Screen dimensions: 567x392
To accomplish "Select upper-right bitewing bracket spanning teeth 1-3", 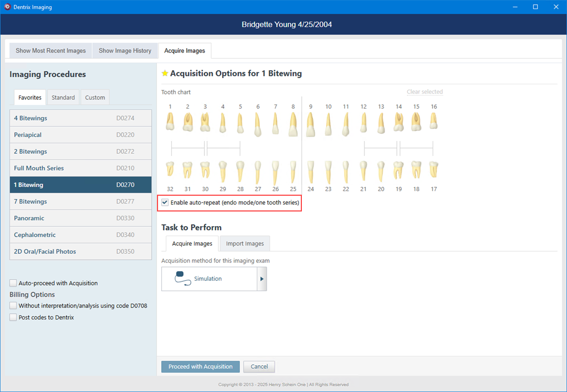I will (188, 148).
